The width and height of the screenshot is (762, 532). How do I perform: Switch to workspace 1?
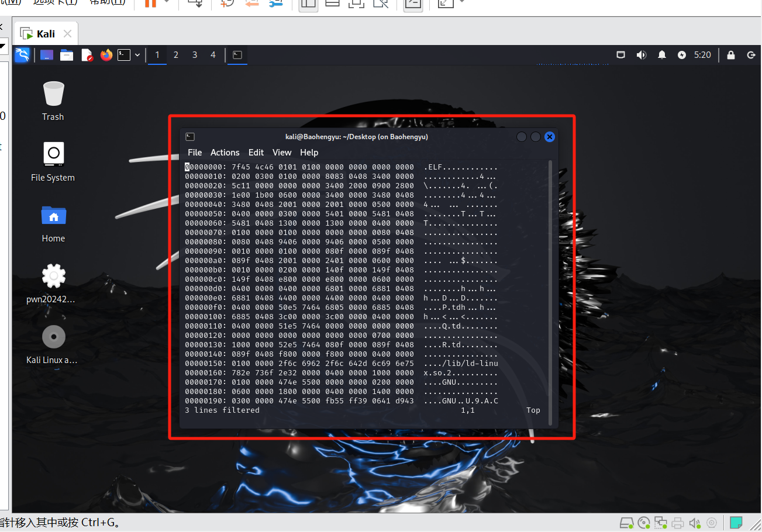tap(157, 55)
